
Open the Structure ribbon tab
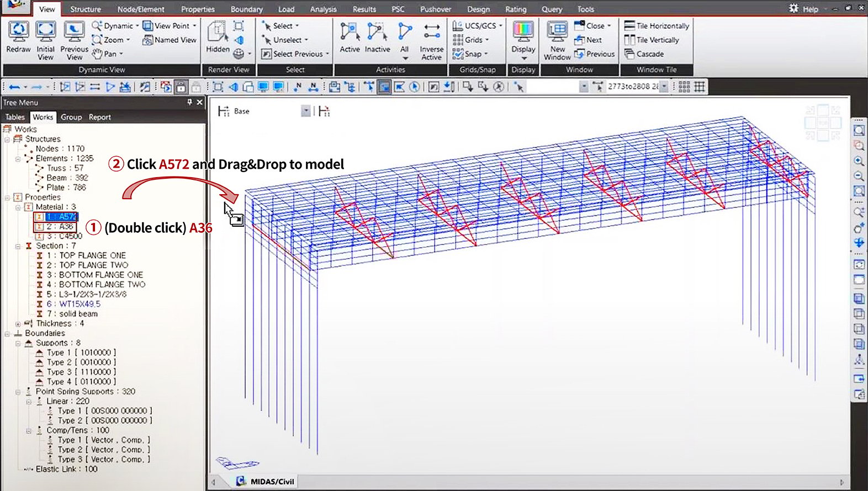(x=85, y=9)
